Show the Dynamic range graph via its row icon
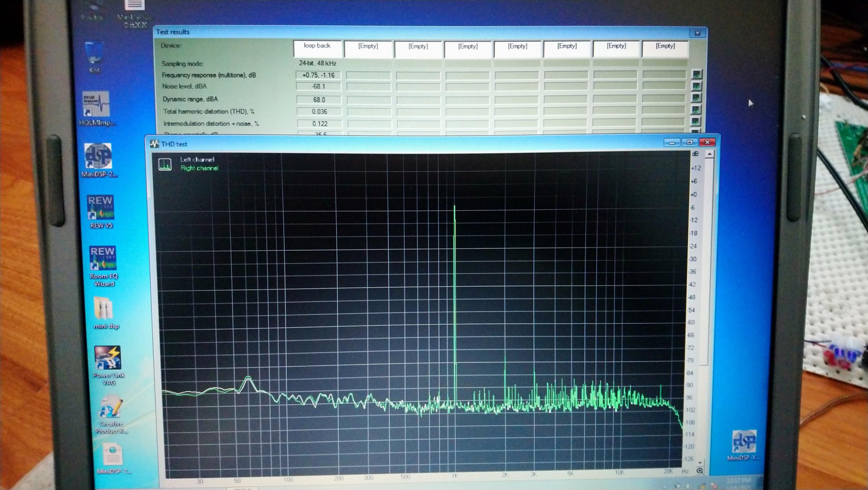 (x=696, y=98)
